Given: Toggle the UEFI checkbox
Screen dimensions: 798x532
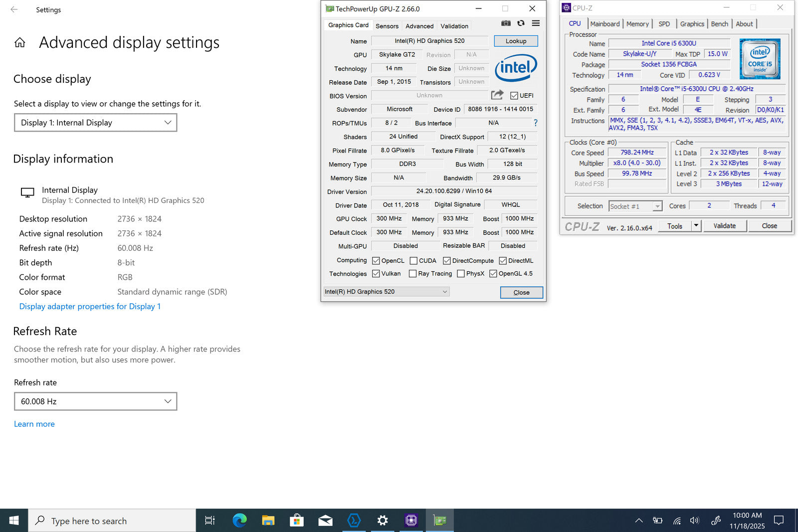Looking at the screenshot, I should coord(514,96).
